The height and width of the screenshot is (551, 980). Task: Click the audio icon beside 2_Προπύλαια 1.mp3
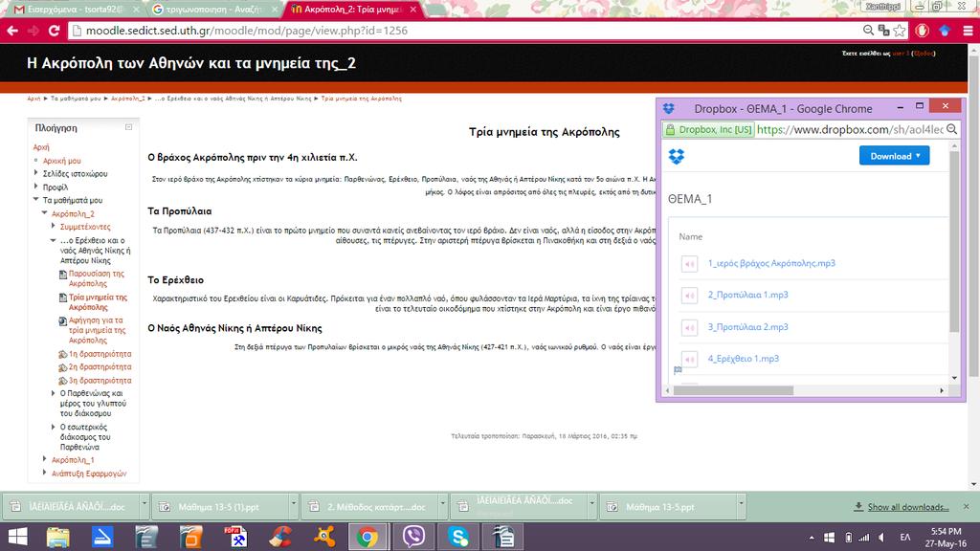coord(689,295)
